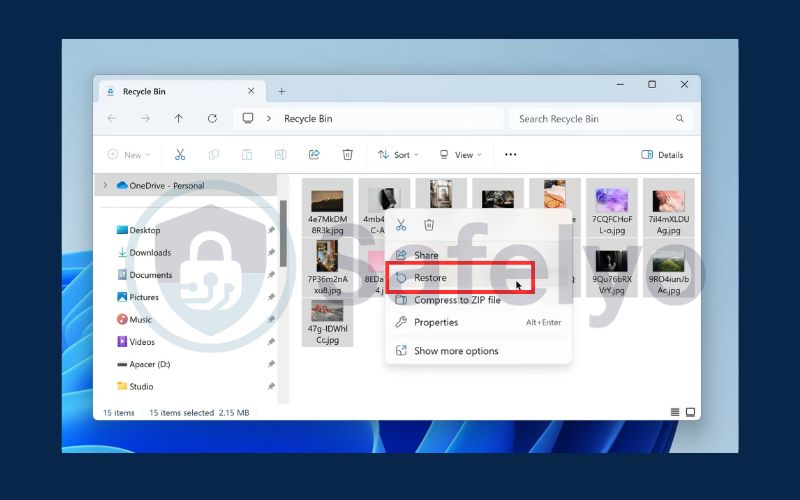The height and width of the screenshot is (500, 800).
Task: Click the Search Recycle Bin field
Action: click(x=600, y=118)
